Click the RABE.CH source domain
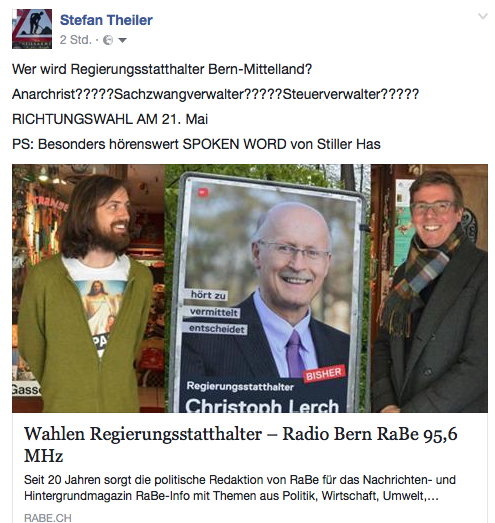This screenshot has width=495, height=523. pos(48,518)
